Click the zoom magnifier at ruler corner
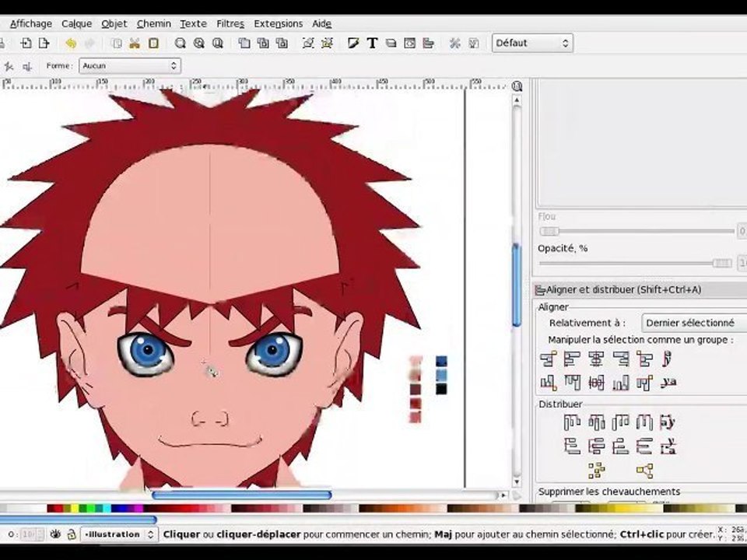 [x=517, y=86]
